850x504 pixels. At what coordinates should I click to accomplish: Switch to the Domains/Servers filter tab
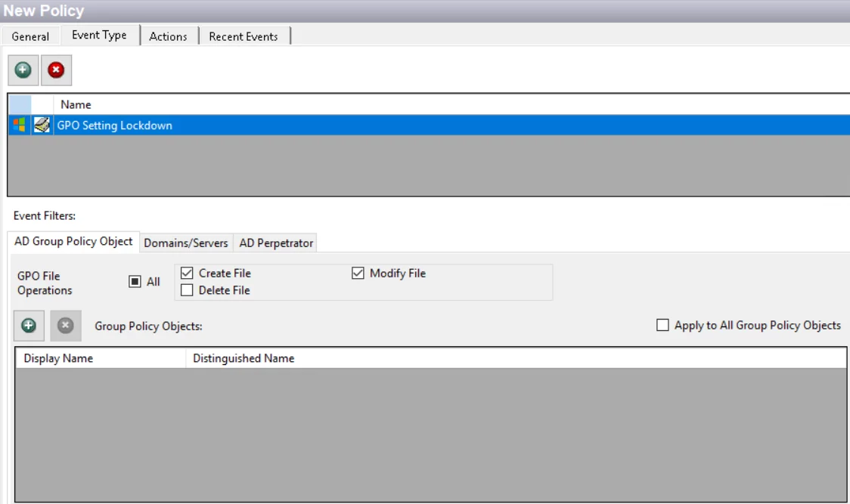pyautogui.click(x=186, y=243)
